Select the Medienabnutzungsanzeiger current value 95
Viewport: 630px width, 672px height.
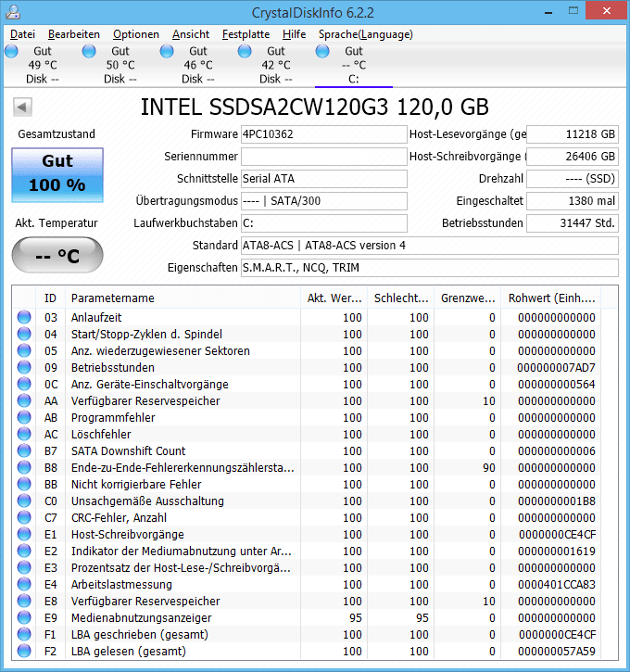pos(356,618)
